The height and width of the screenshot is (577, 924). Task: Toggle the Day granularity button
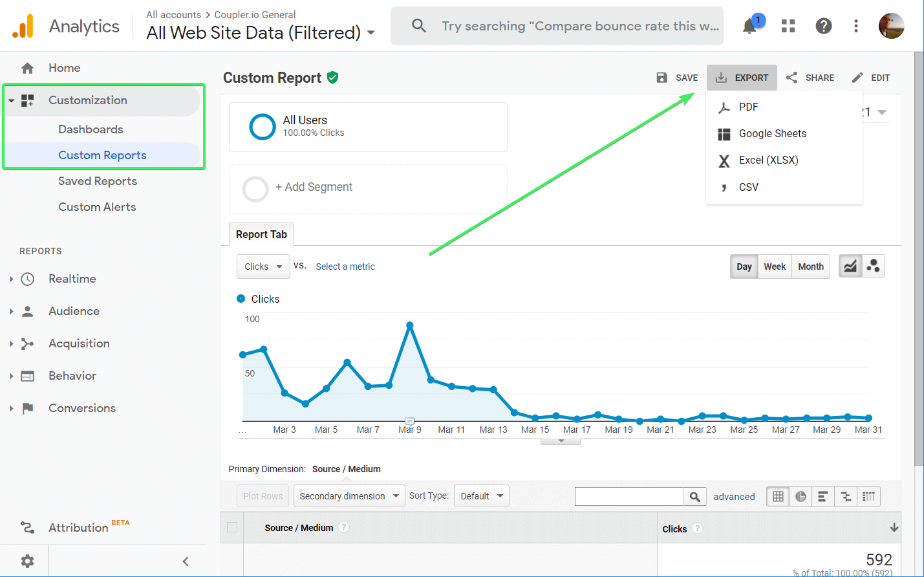tap(744, 267)
